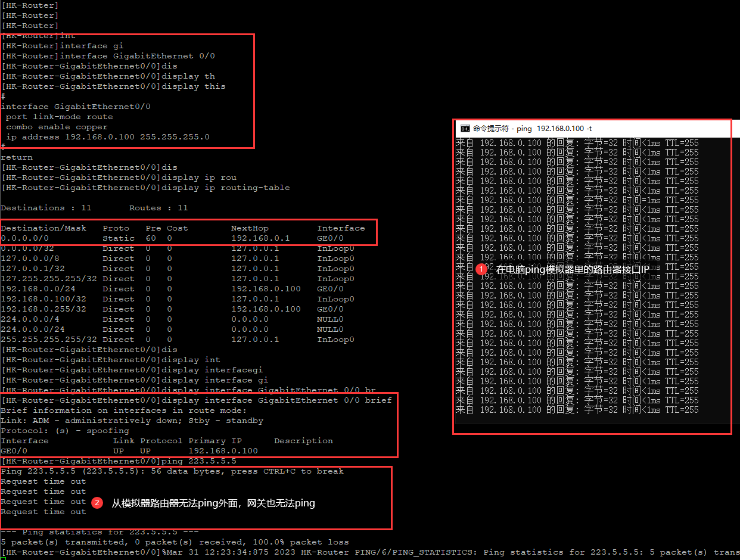740x560 pixels.
Task: Click 'NULL0' in the 224.0.0.0/4 row
Action: coord(330,319)
